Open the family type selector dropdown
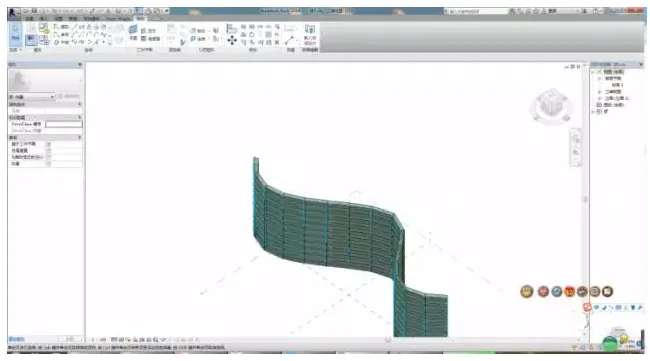 click(x=32, y=97)
